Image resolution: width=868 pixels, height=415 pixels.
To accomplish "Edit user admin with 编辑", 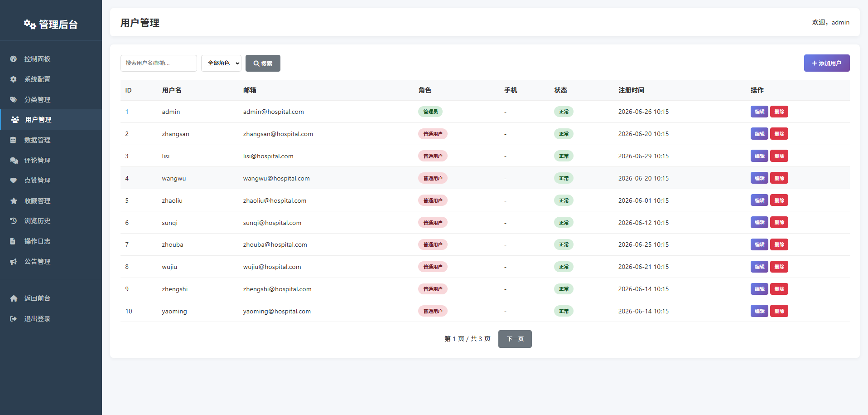I will pos(759,112).
